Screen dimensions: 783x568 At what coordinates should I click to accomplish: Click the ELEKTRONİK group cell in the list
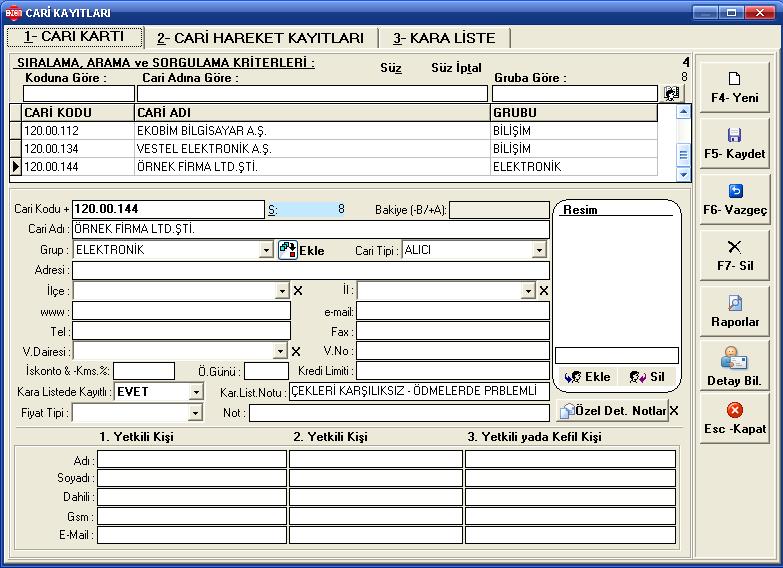(x=574, y=166)
